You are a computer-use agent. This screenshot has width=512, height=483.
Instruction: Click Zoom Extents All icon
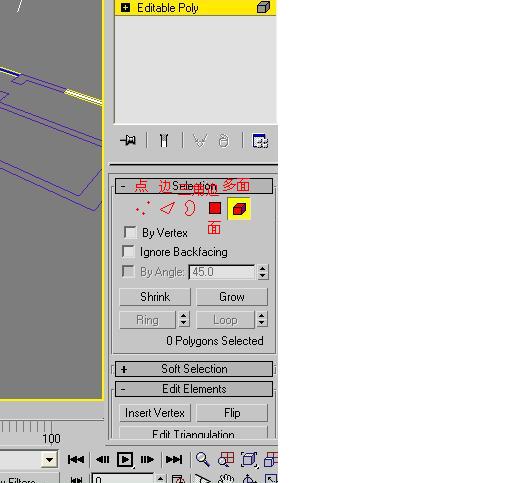coord(271,459)
